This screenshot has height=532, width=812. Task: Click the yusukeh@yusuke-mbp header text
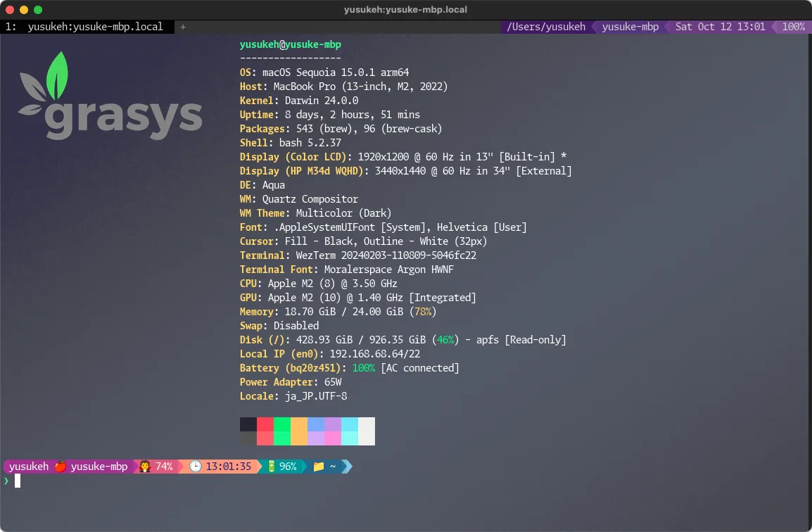tap(290, 44)
